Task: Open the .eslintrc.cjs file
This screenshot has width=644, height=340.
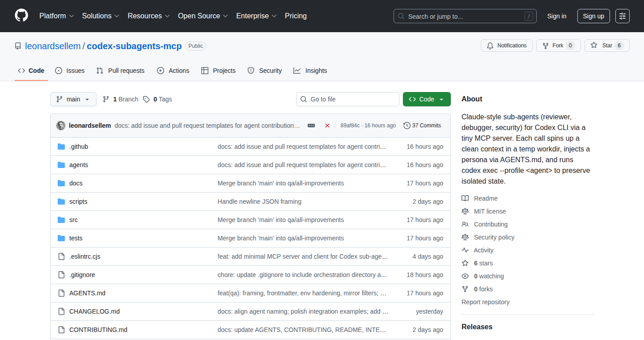Action: click(85, 256)
